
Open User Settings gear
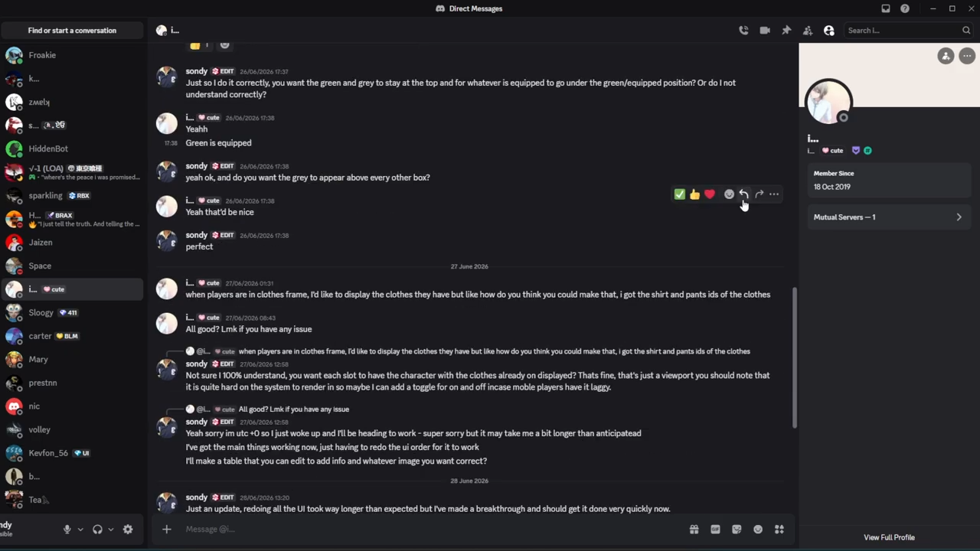(128, 530)
